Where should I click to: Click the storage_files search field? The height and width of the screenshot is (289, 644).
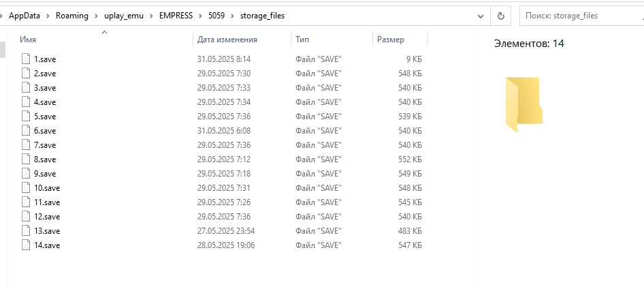pos(579,16)
